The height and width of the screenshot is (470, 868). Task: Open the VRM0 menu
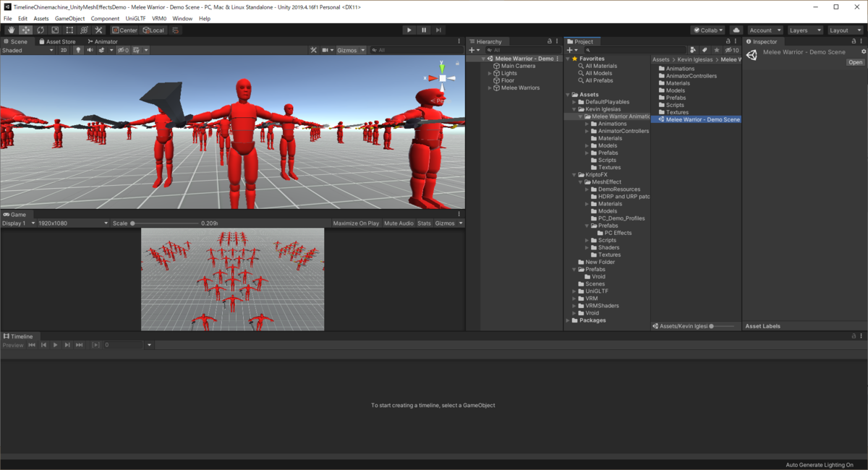[x=159, y=18]
